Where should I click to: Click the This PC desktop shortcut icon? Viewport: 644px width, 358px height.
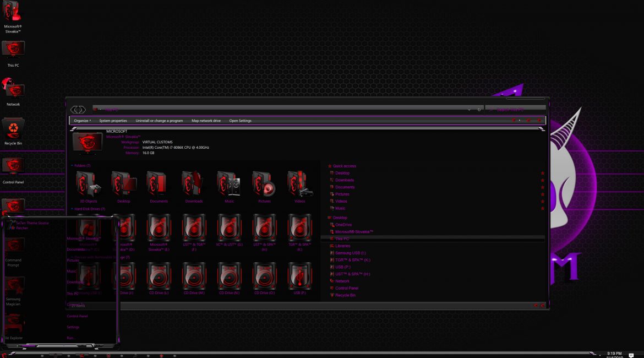[x=13, y=50]
